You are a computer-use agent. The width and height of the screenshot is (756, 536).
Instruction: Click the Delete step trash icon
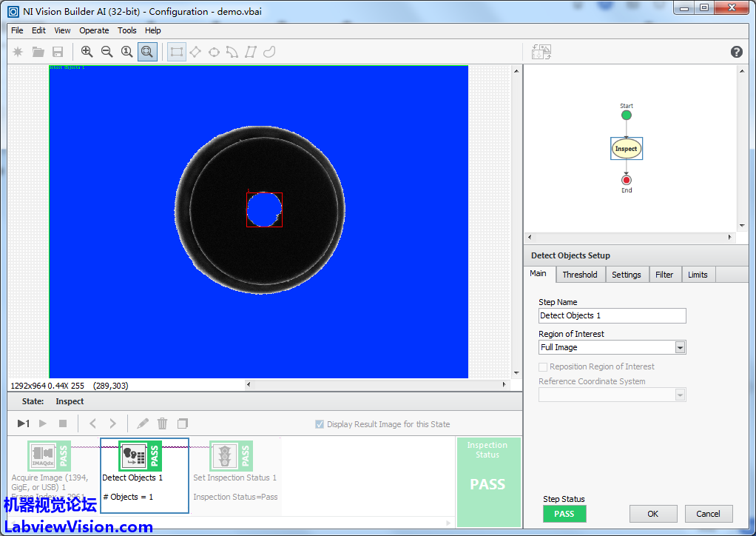pyautogui.click(x=163, y=423)
